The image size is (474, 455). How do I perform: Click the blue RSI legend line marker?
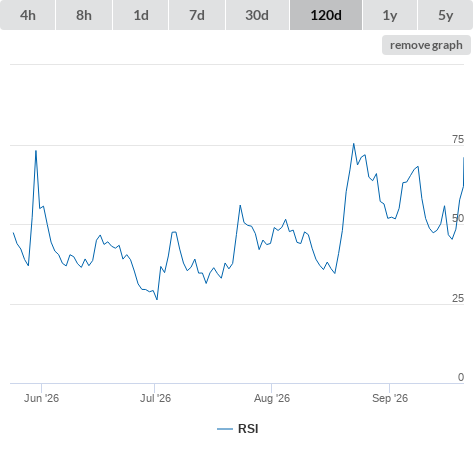(x=225, y=429)
